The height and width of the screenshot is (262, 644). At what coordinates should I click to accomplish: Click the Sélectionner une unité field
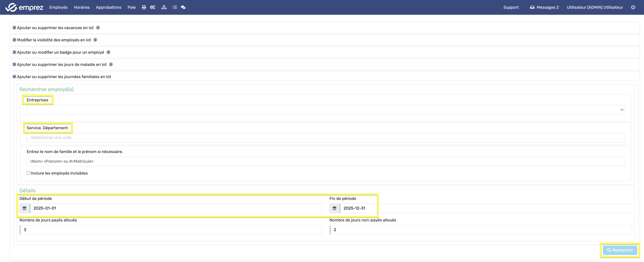click(x=325, y=138)
